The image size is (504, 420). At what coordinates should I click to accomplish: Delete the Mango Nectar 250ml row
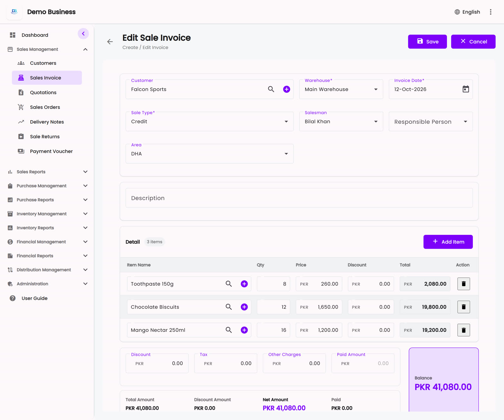pos(463,330)
